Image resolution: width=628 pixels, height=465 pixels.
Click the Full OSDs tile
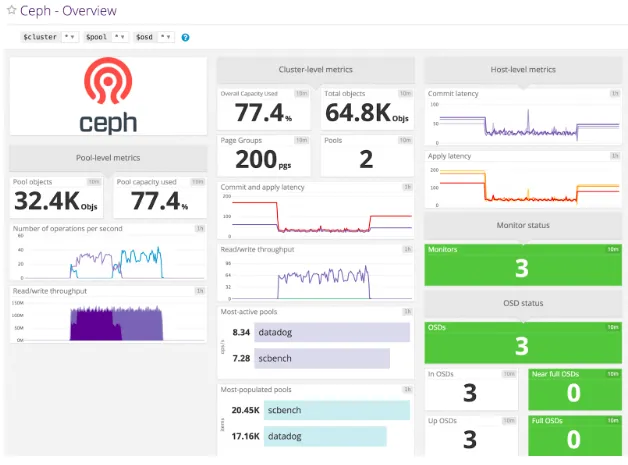click(575, 436)
